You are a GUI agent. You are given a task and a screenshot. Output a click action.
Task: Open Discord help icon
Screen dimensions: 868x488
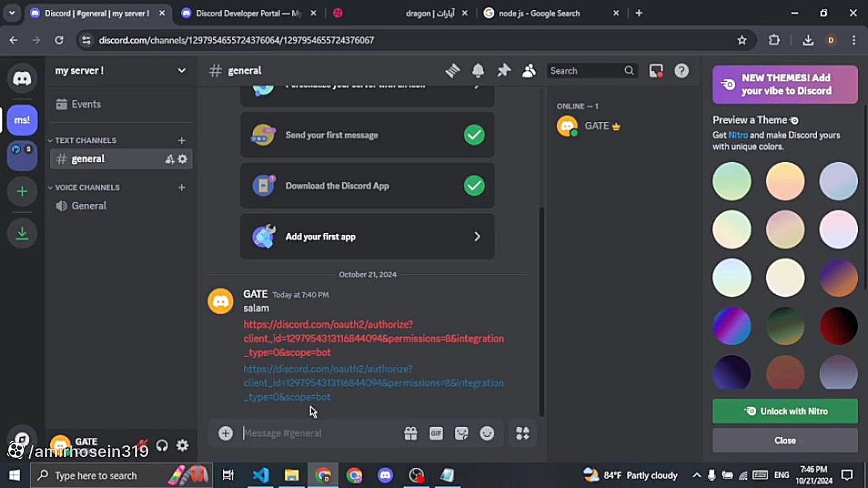click(x=682, y=70)
